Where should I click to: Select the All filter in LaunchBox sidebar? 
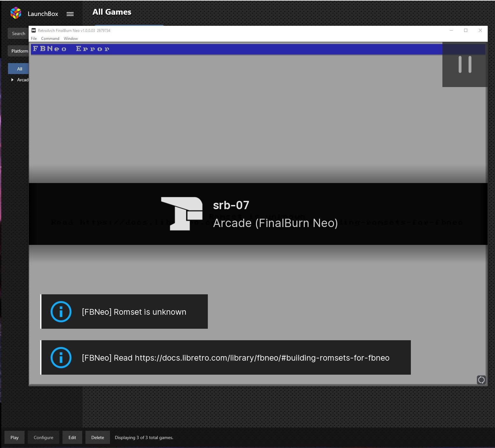point(18,69)
